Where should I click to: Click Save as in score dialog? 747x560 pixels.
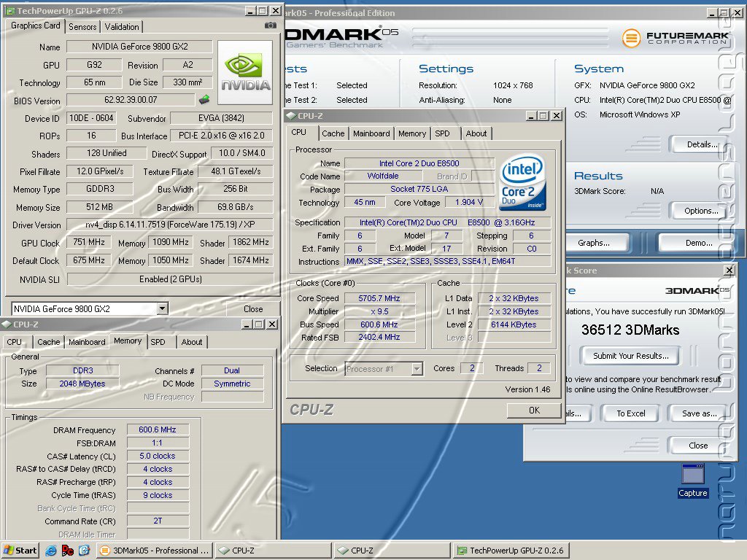point(698,413)
